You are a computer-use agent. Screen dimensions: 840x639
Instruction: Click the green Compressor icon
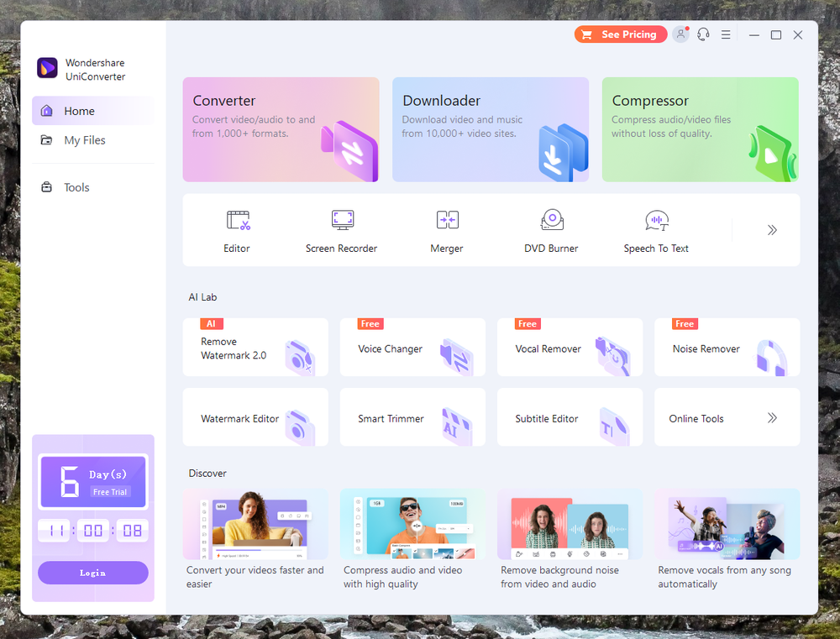772,154
